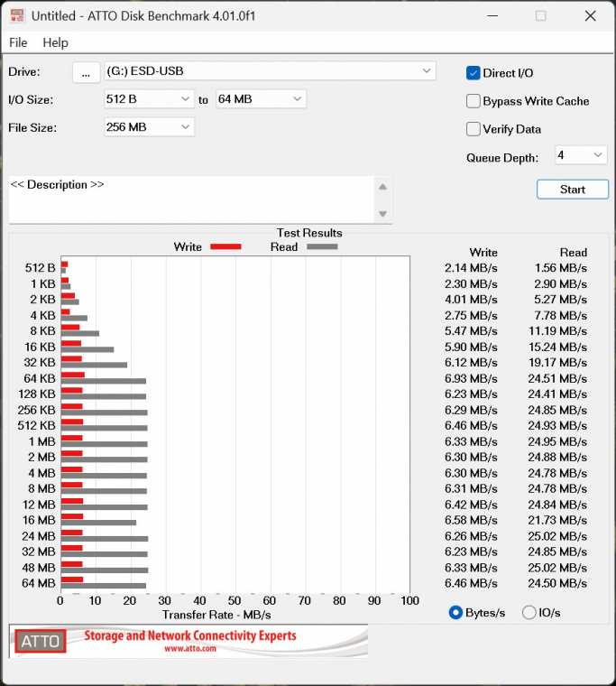Screen dimensions: 616x686
Task: Disable the Direct I/O checkbox
Action: pos(473,73)
